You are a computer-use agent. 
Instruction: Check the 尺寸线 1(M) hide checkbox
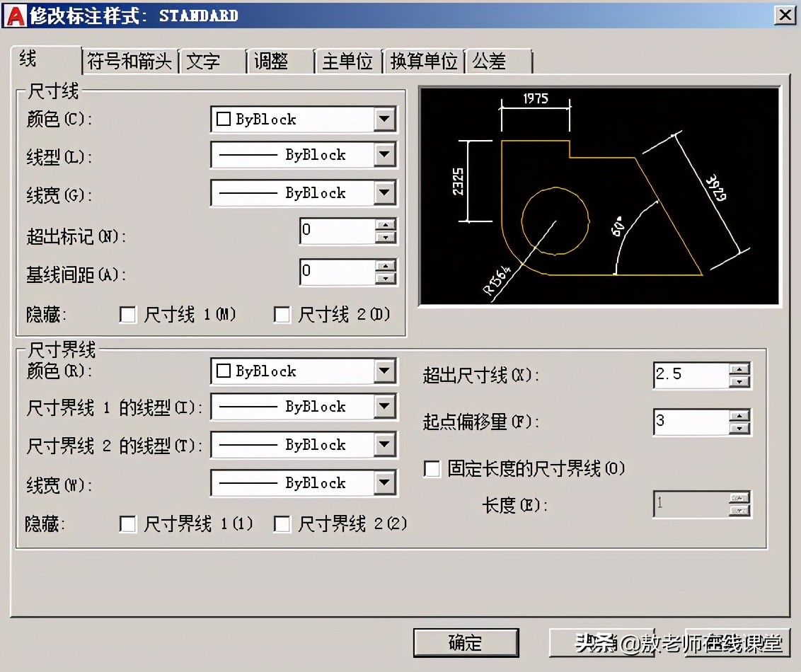128,314
